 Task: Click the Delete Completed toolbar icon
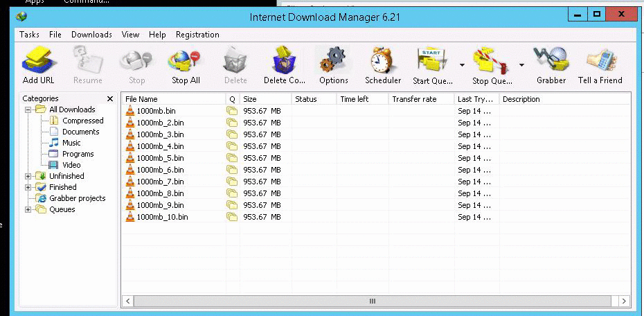tap(284, 60)
